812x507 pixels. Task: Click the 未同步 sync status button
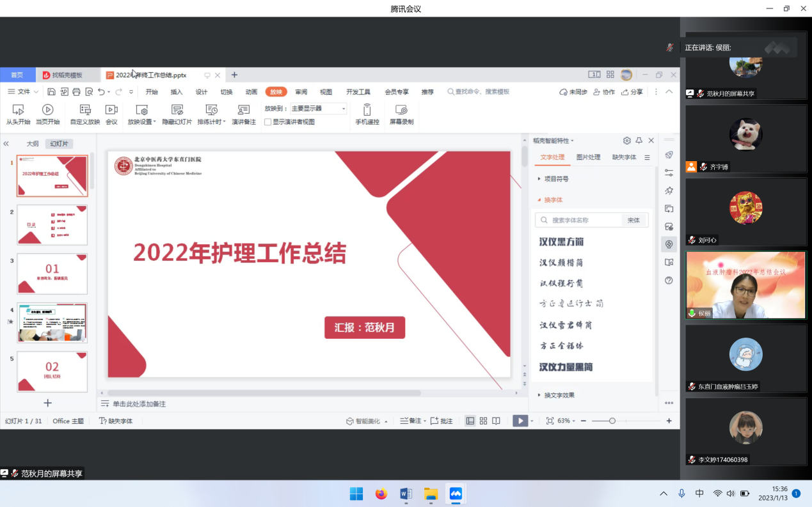point(573,92)
